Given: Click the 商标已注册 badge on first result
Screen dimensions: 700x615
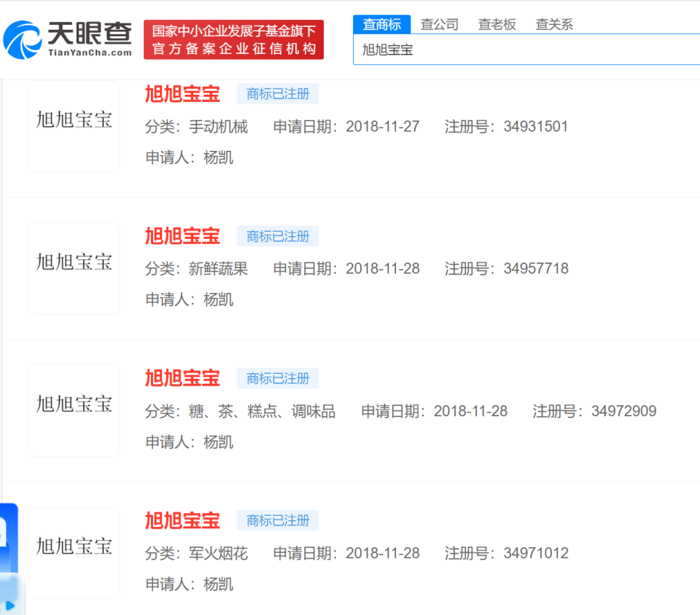Looking at the screenshot, I should click(277, 94).
